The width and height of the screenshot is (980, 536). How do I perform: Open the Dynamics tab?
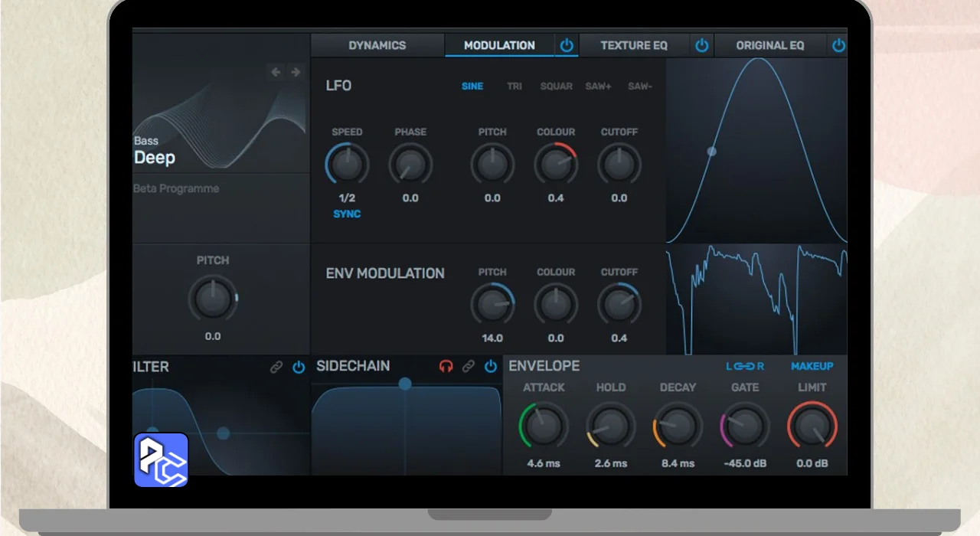click(377, 45)
